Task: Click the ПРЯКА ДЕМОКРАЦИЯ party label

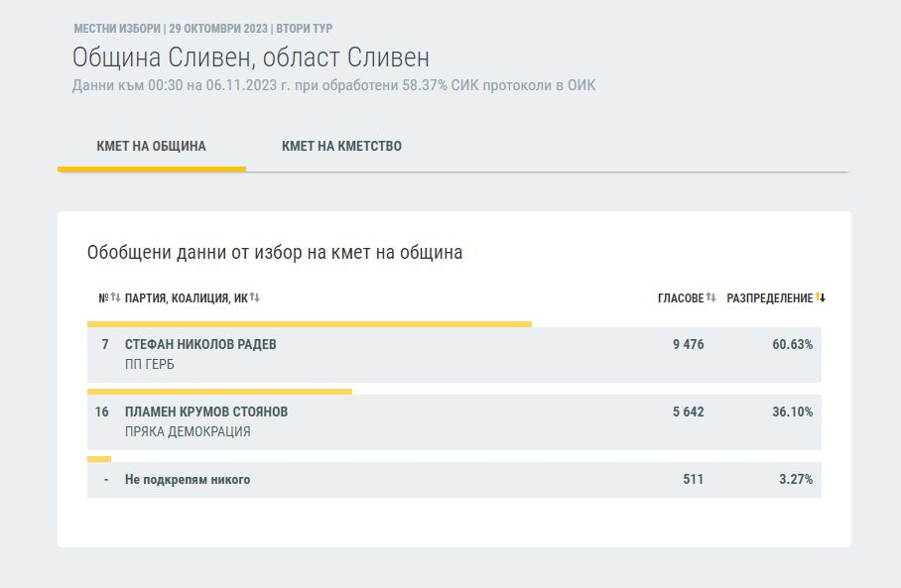Action: click(x=188, y=431)
